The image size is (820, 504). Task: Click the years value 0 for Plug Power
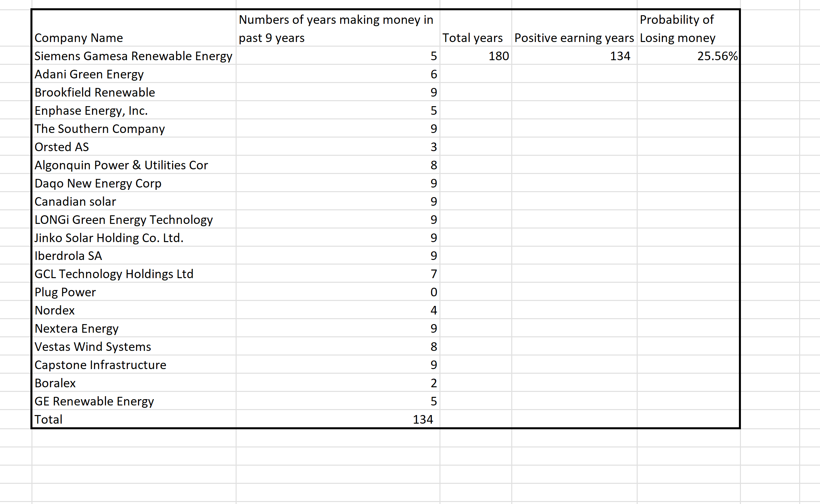338,292
